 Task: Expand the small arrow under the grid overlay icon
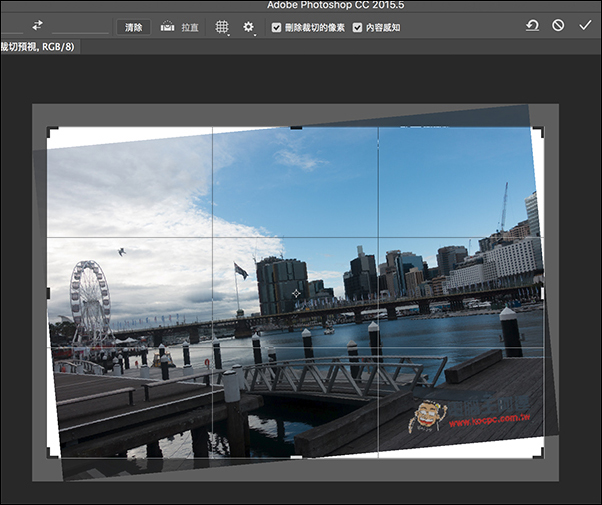coord(228,35)
